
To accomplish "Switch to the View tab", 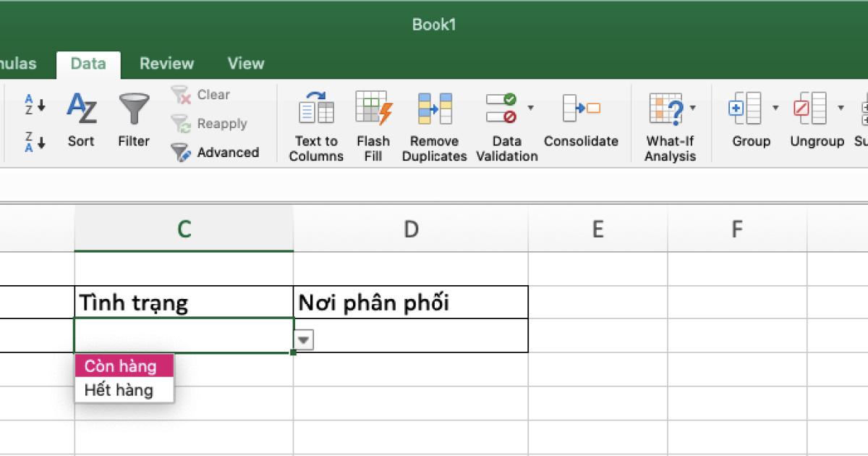I will (x=244, y=64).
